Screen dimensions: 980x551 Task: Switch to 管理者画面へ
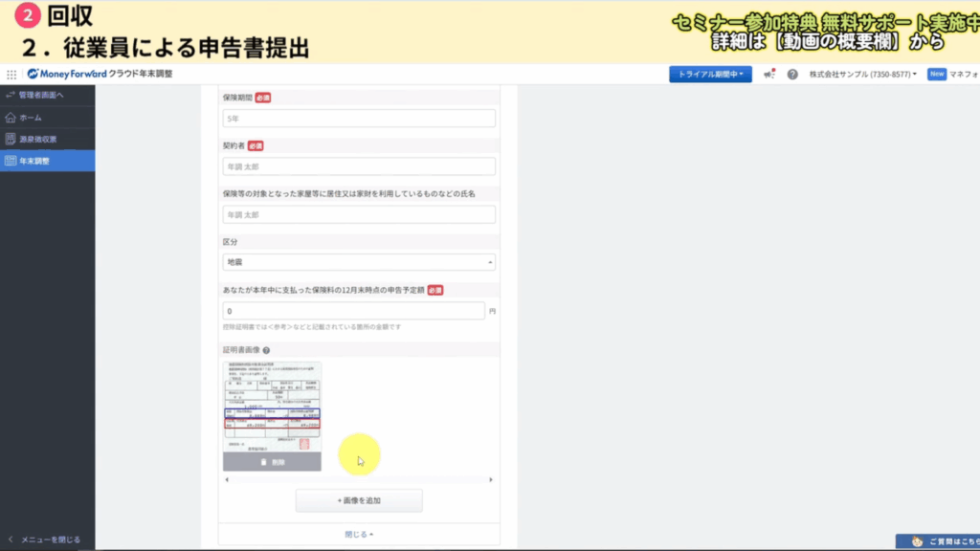click(x=40, y=95)
